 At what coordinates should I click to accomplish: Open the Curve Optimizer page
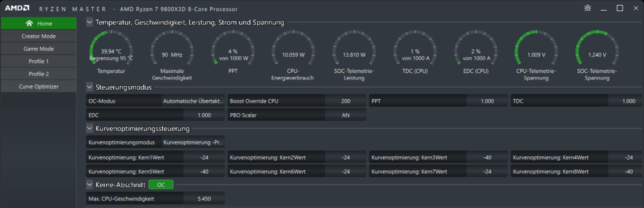pos(39,87)
